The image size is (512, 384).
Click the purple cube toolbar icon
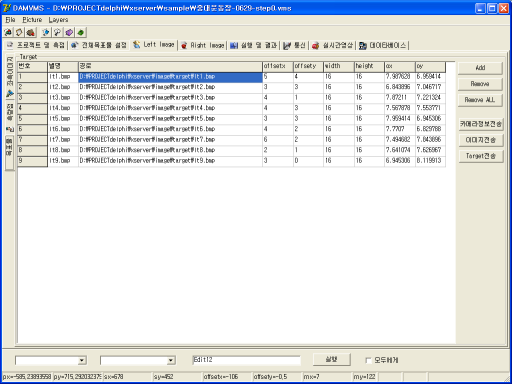click(x=69, y=32)
